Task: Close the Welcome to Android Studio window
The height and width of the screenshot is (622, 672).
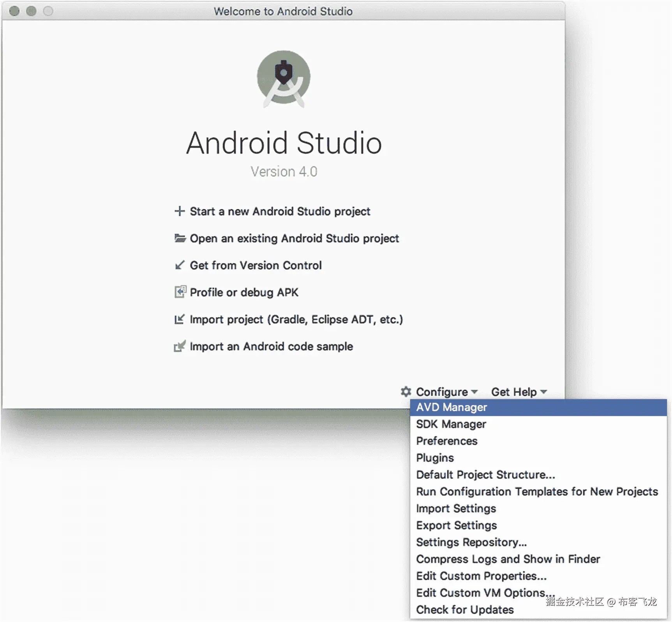Action: (14, 11)
